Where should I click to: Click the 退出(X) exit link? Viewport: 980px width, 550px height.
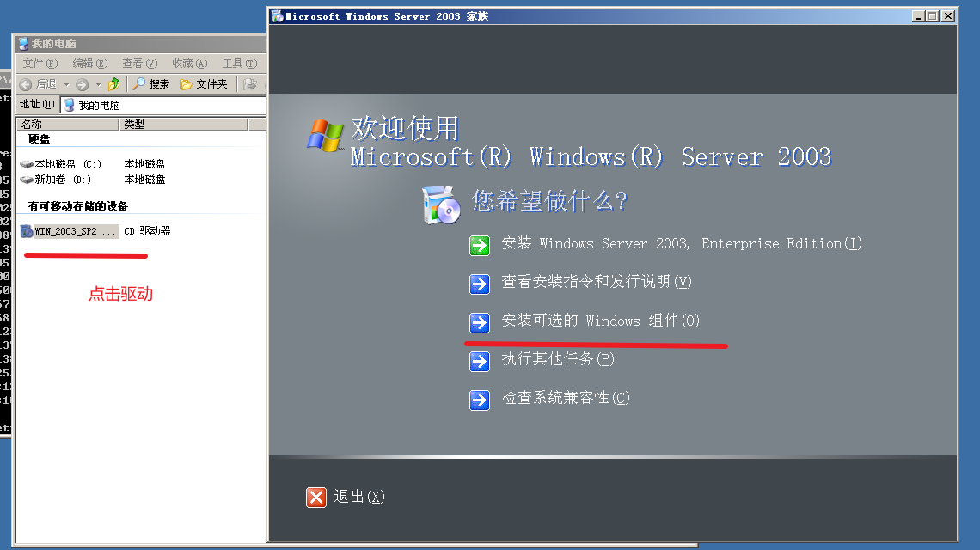pos(359,497)
